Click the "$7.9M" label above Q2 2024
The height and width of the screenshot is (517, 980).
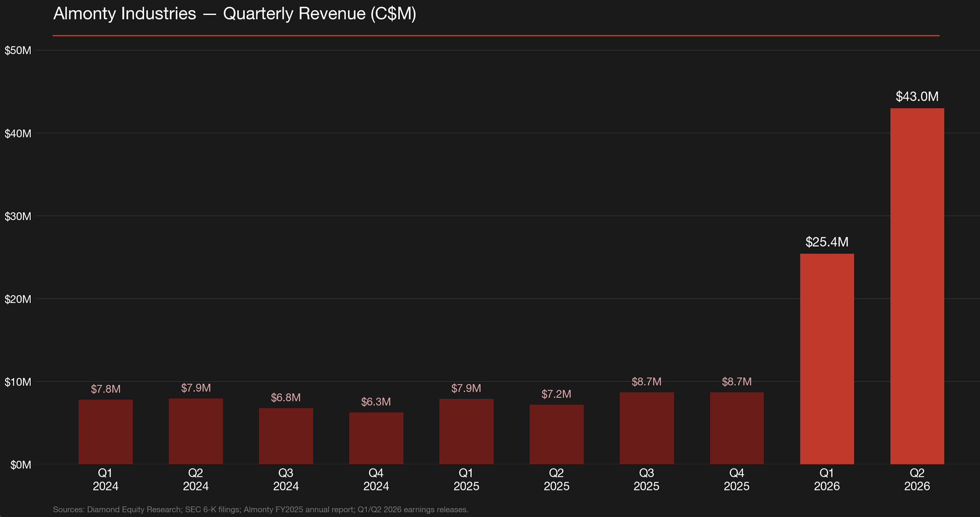click(196, 388)
